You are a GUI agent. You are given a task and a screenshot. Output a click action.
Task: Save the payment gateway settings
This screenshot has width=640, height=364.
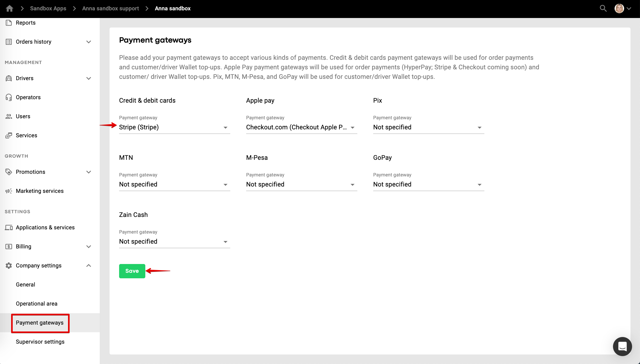click(132, 271)
